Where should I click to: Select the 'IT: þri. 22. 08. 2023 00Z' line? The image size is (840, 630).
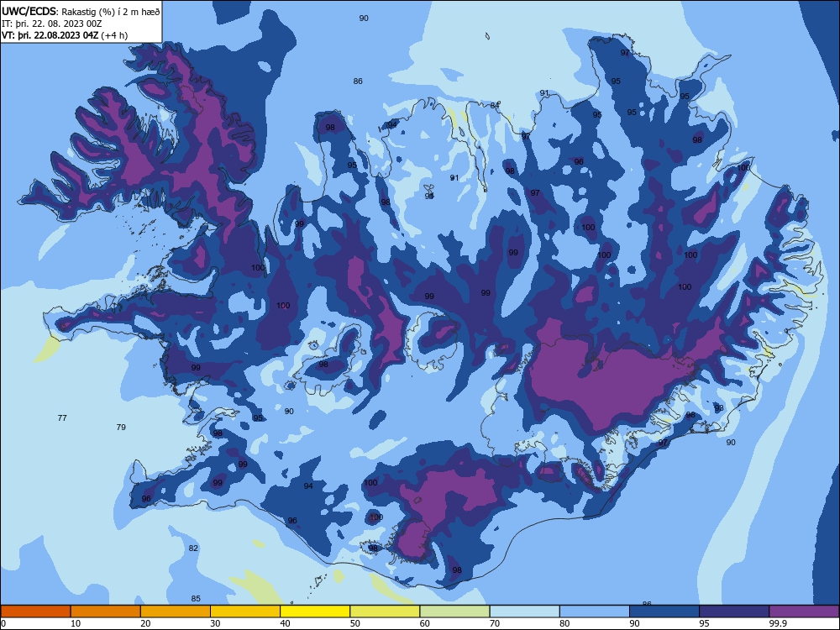point(51,24)
